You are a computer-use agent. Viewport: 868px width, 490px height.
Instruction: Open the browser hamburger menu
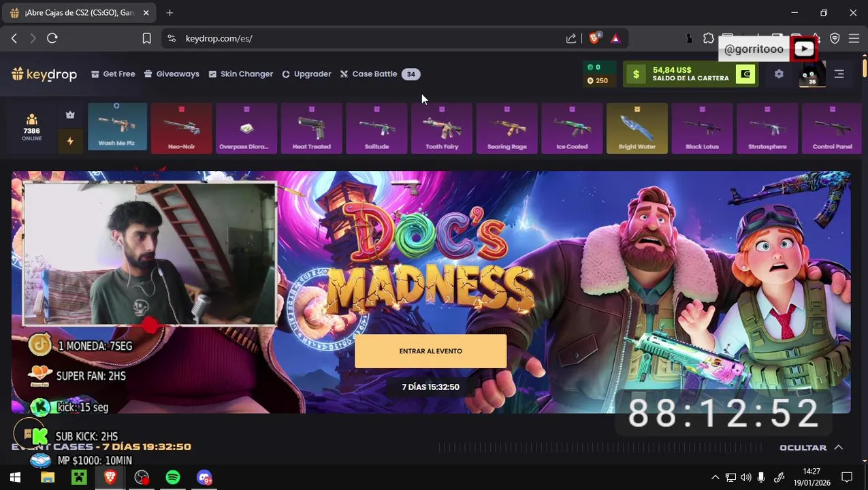[854, 39]
